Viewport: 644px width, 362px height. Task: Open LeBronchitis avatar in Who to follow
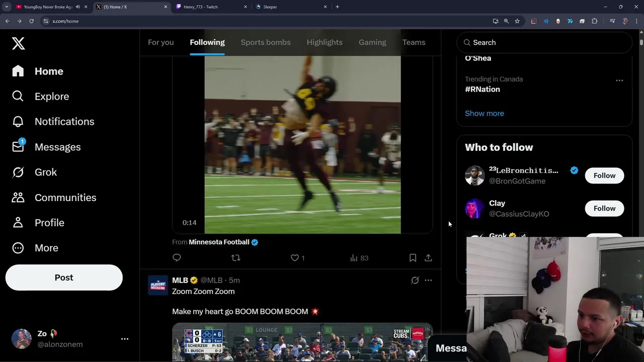(x=474, y=175)
